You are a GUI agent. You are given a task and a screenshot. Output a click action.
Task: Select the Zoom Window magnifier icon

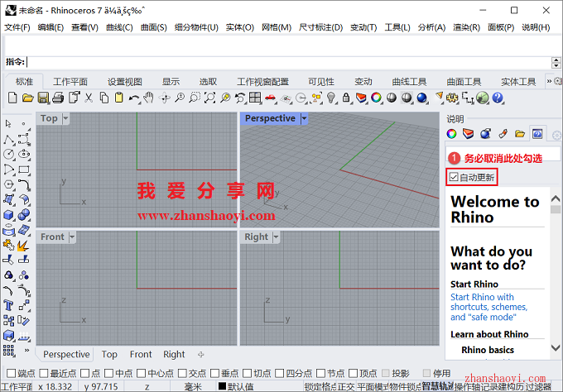click(x=195, y=98)
